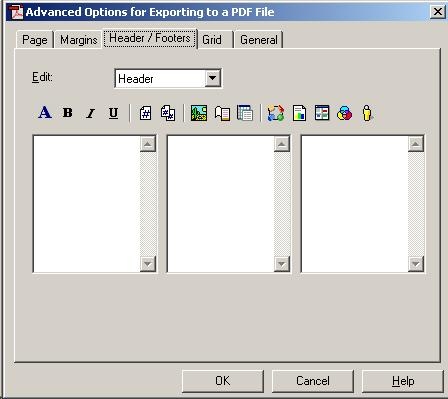Click the book with page icon
The height and width of the screenshot is (399, 448).
pyautogui.click(x=222, y=113)
